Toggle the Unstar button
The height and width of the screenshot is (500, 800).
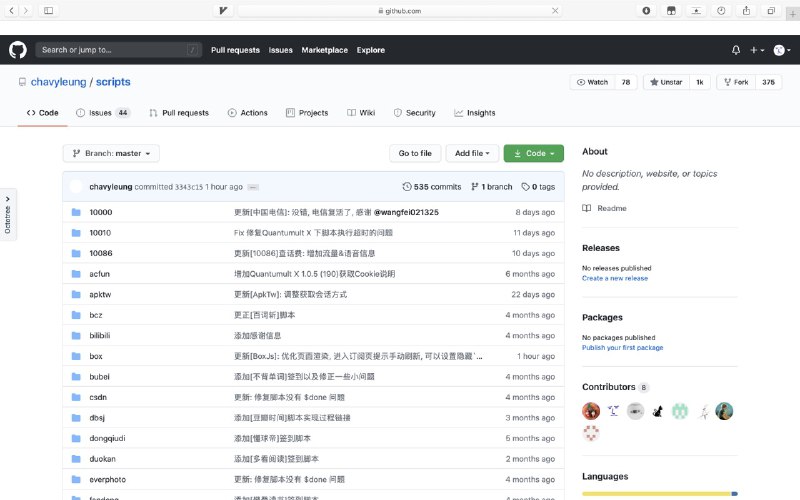[666, 82]
